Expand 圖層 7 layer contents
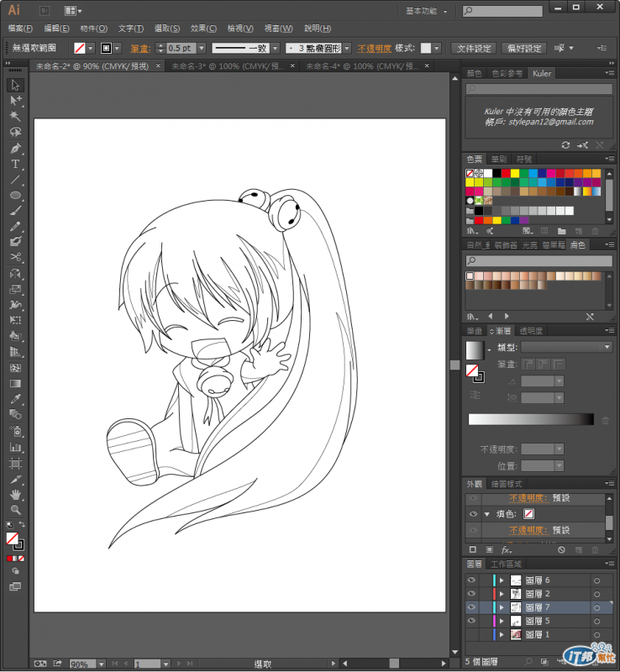 click(x=502, y=607)
